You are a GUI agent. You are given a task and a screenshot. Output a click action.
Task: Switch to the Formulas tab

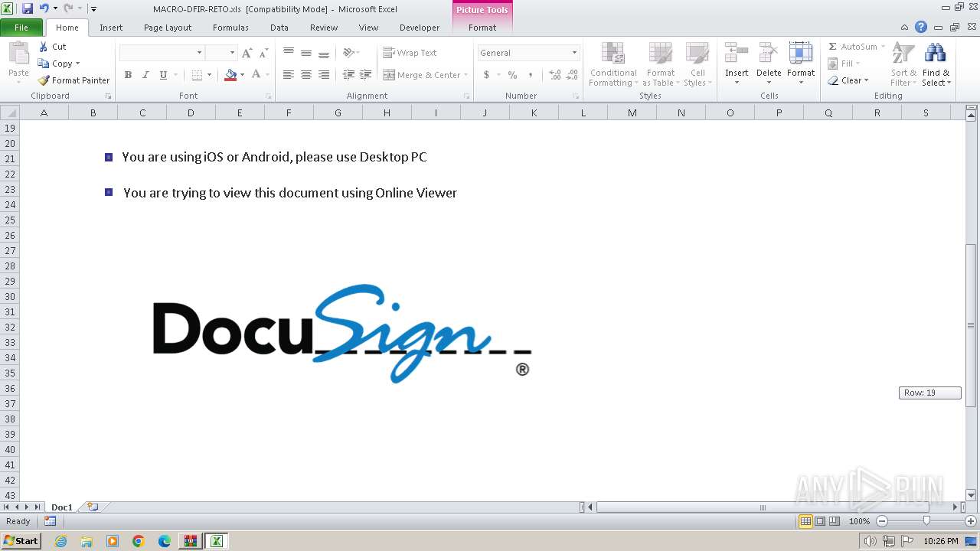coord(230,28)
